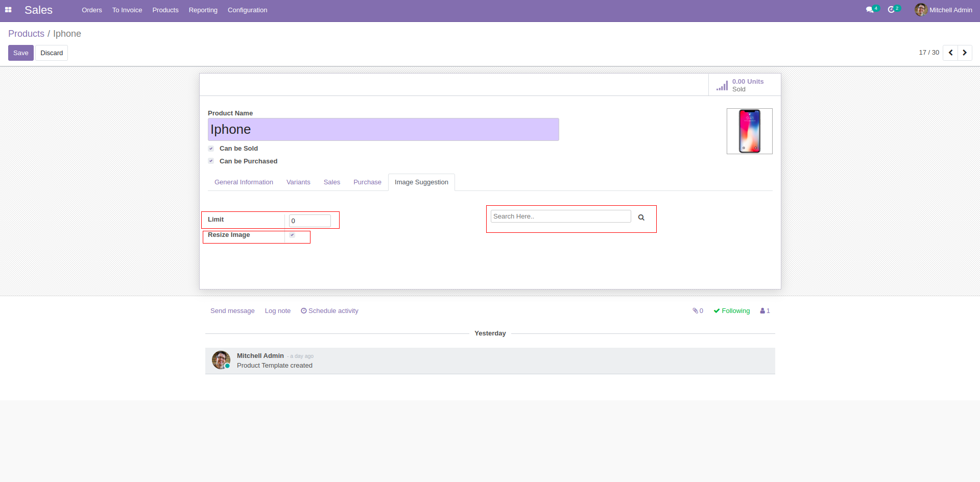Go to next record arrow
Viewport: 980px width, 482px height.
click(965, 53)
